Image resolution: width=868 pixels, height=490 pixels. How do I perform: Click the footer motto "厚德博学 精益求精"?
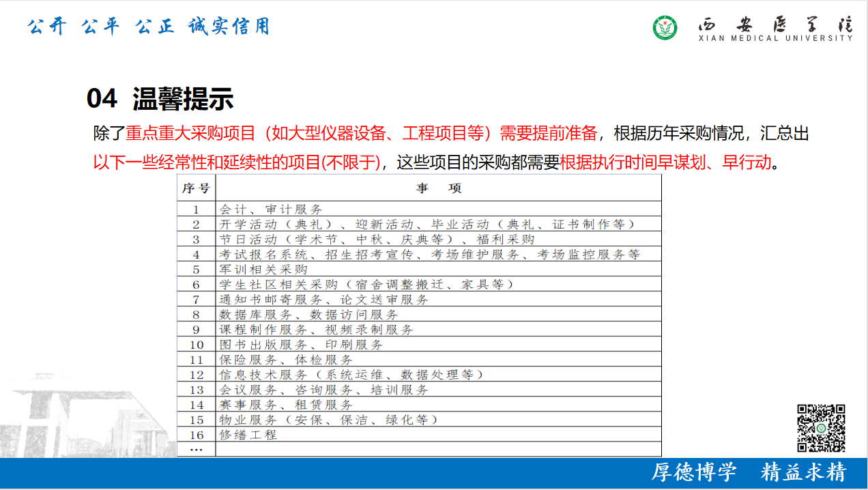point(749,472)
